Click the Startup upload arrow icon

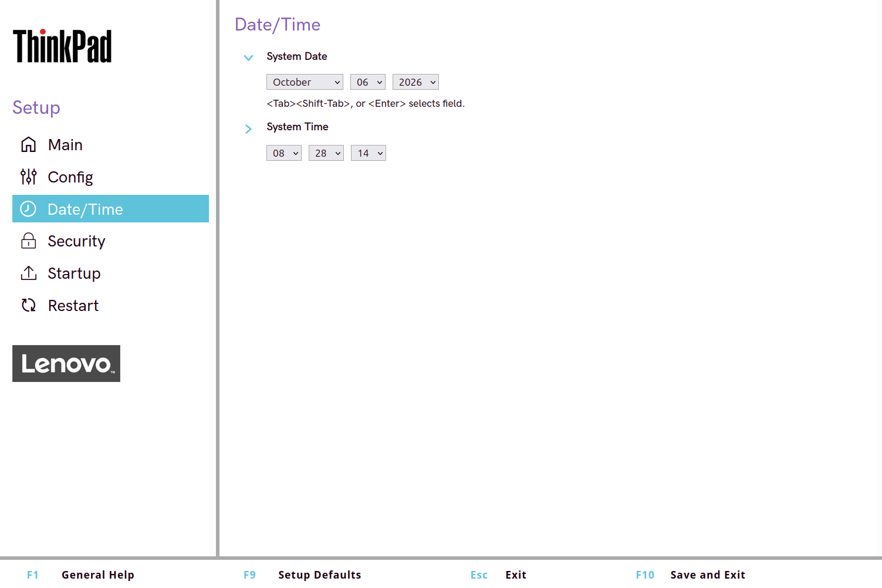pyautogui.click(x=28, y=273)
